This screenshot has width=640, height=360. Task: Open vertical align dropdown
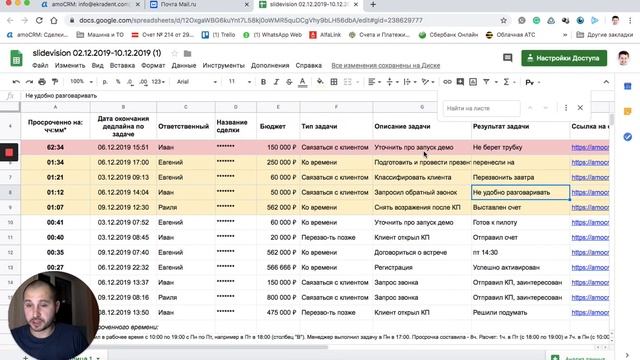tap(392, 82)
